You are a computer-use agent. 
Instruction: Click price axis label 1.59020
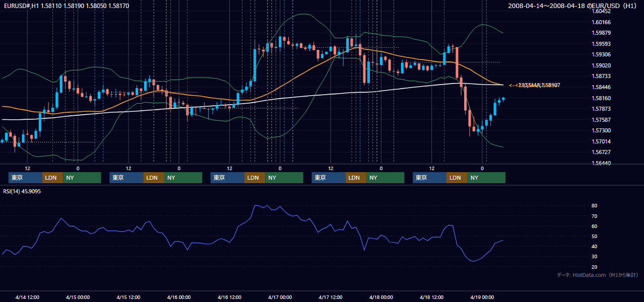[601, 65]
